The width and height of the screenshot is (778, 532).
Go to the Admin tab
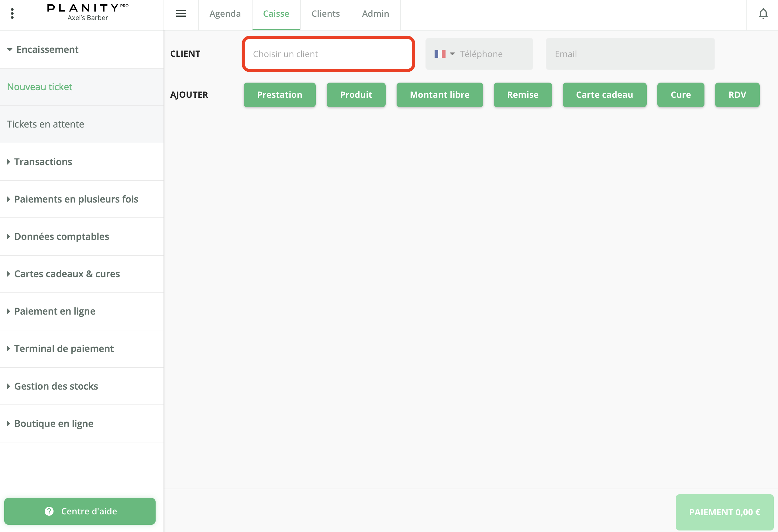click(x=375, y=14)
